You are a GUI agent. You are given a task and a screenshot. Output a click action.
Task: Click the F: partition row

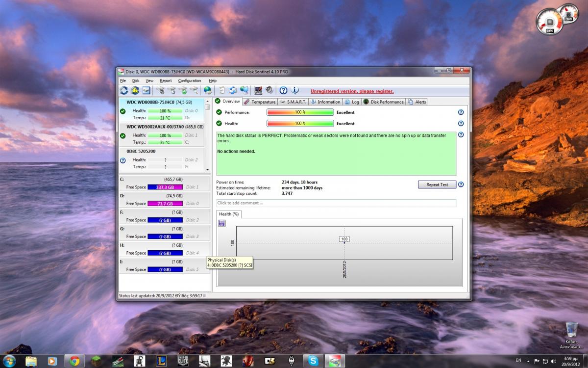click(165, 216)
